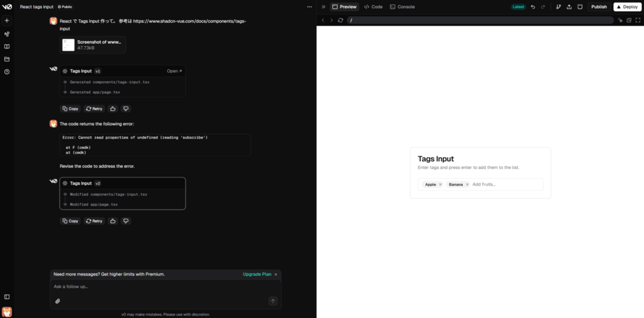
Task: Switch to the Preview tab
Action: [x=344, y=7]
